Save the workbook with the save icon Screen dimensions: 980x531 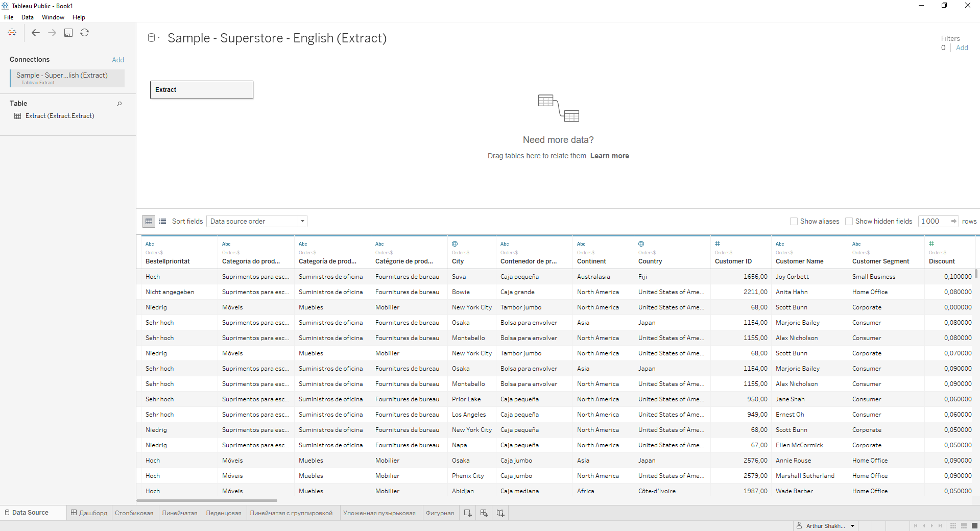pos(68,33)
